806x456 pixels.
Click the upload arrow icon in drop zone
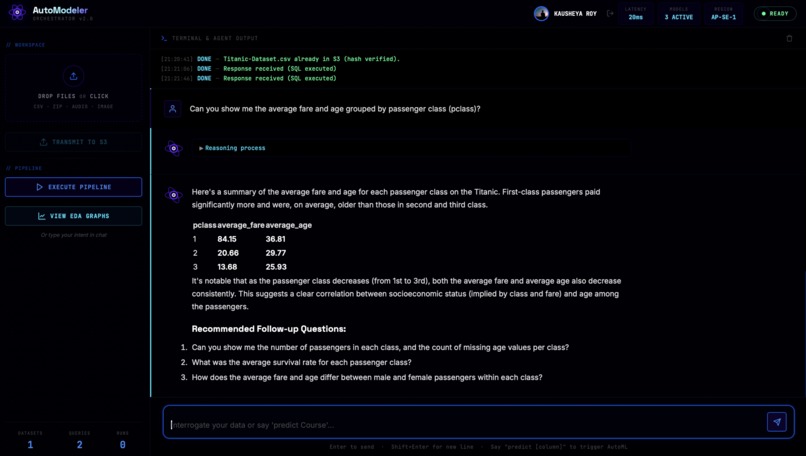(x=74, y=76)
